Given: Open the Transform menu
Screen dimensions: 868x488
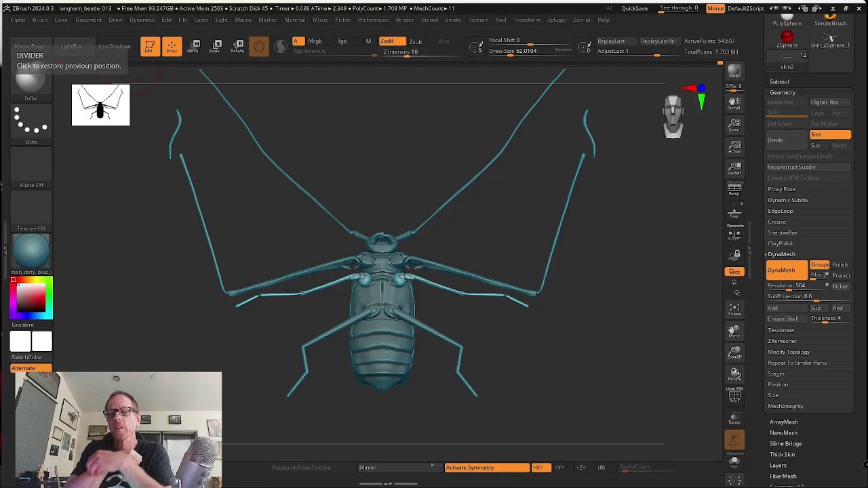Looking at the screenshot, I should [526, 20].
